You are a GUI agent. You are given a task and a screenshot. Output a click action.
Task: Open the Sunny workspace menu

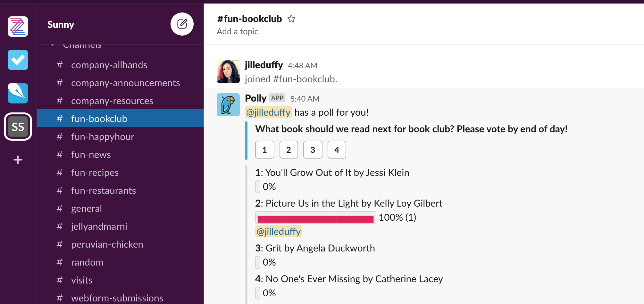coord(61,24)
